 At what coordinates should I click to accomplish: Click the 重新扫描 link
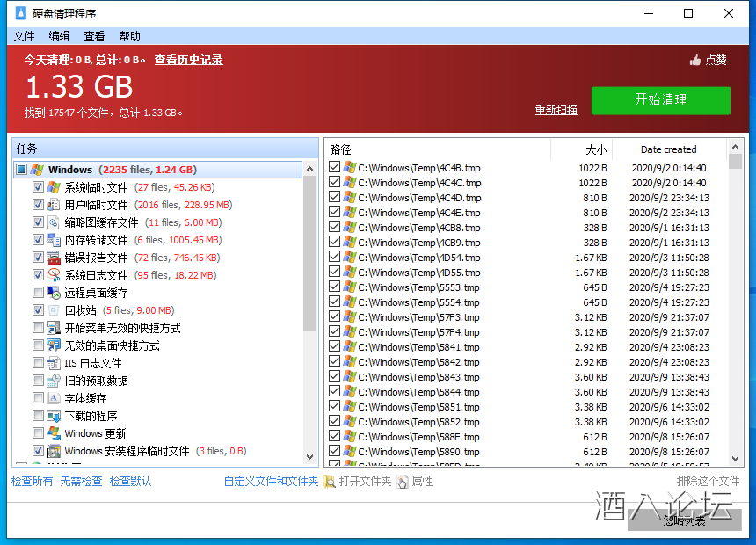(x=556, y=110)
